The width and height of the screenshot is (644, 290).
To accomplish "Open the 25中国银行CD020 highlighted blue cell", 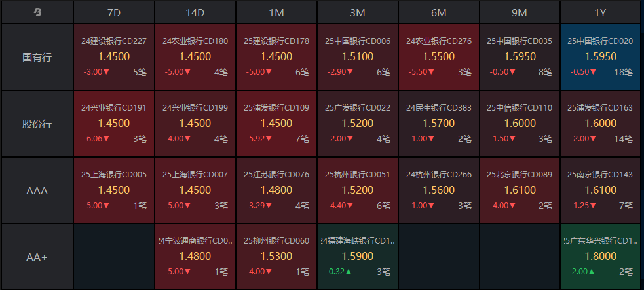I will tap(601, 57).
